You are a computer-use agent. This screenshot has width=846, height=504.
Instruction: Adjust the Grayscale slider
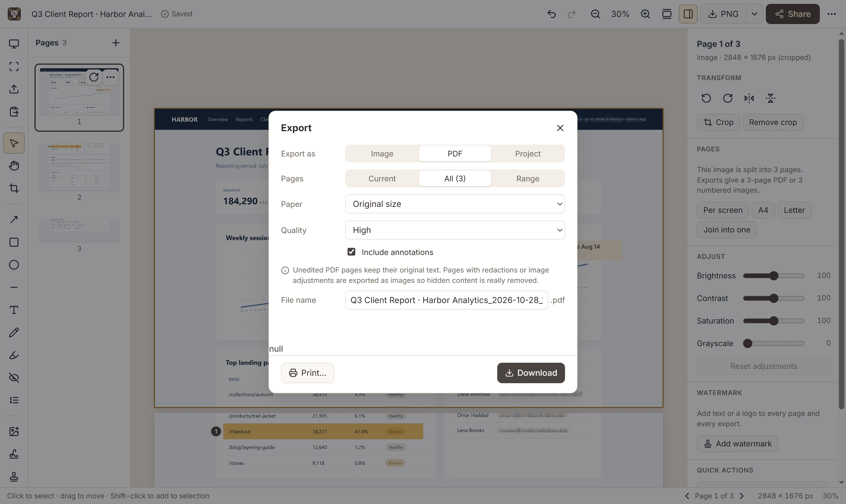tap(773, 343)
